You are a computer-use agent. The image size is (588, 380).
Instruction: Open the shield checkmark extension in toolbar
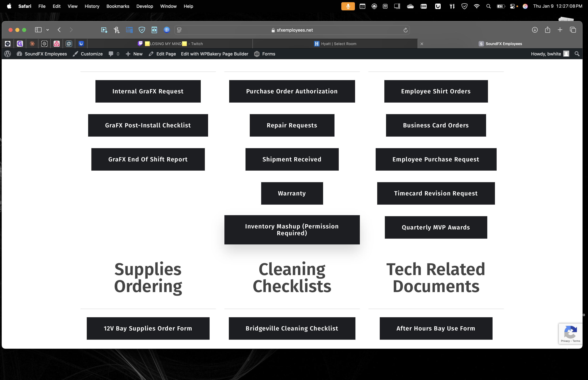pos(142,30)
